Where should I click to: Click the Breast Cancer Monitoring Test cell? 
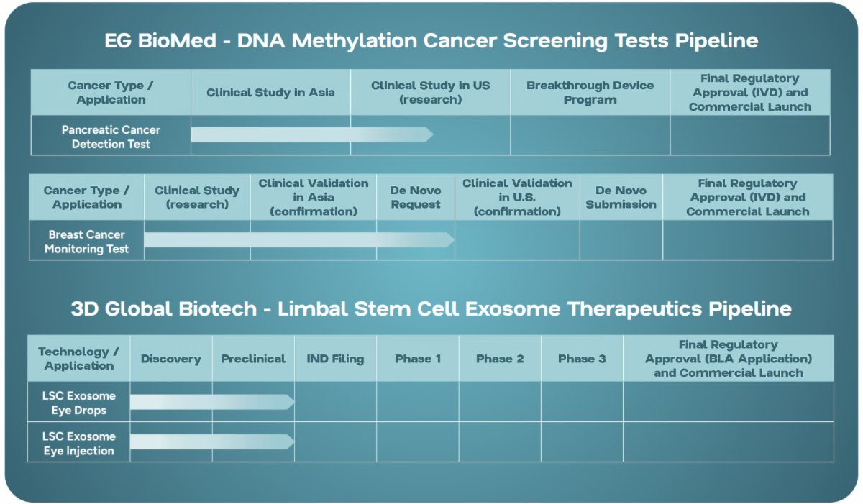coord(87,242)
